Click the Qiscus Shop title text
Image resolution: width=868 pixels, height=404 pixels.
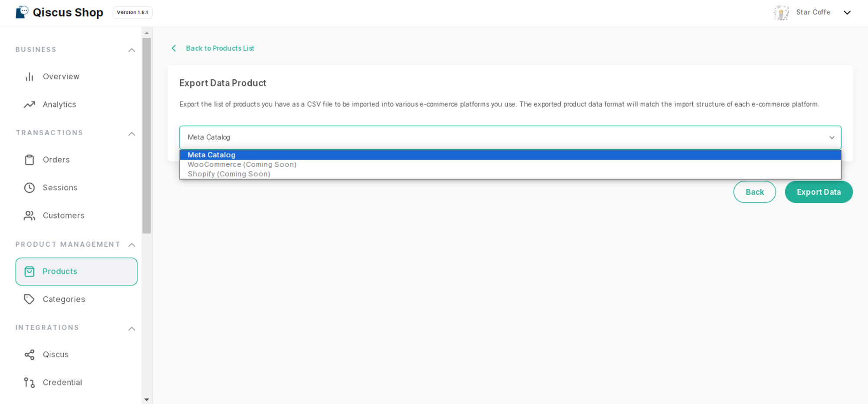68,13
